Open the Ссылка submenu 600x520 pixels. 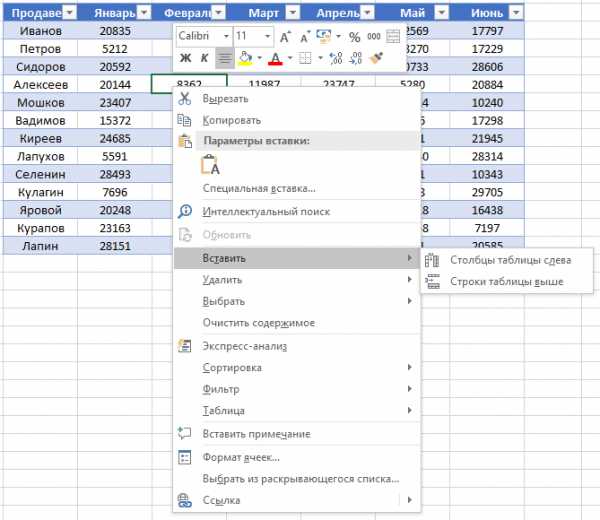pyautogui.click(x=297, y=500)
